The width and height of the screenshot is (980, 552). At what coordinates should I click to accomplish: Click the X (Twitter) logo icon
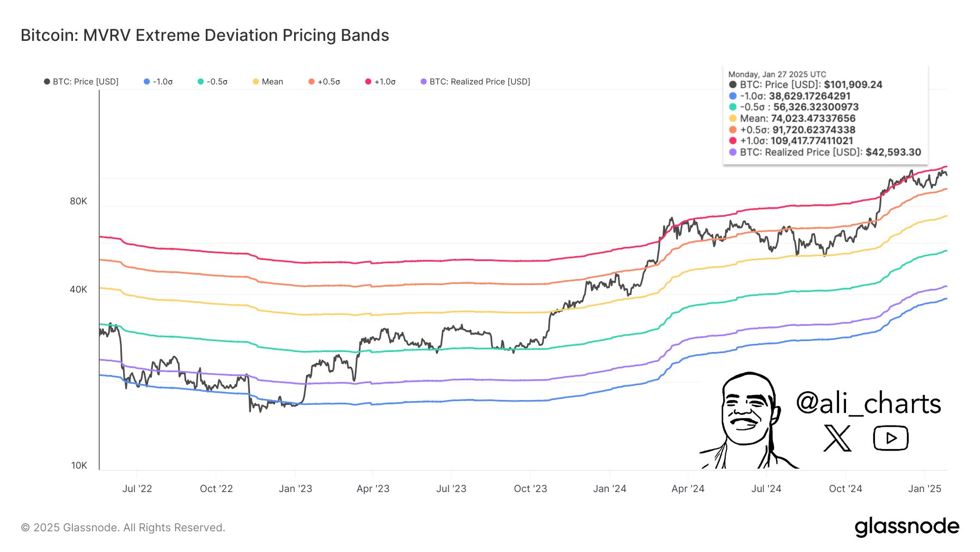(837, 438)
